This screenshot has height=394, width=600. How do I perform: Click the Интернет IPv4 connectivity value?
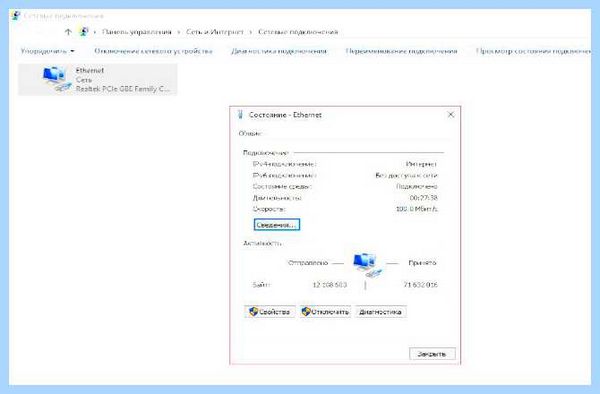coord(421,164)
